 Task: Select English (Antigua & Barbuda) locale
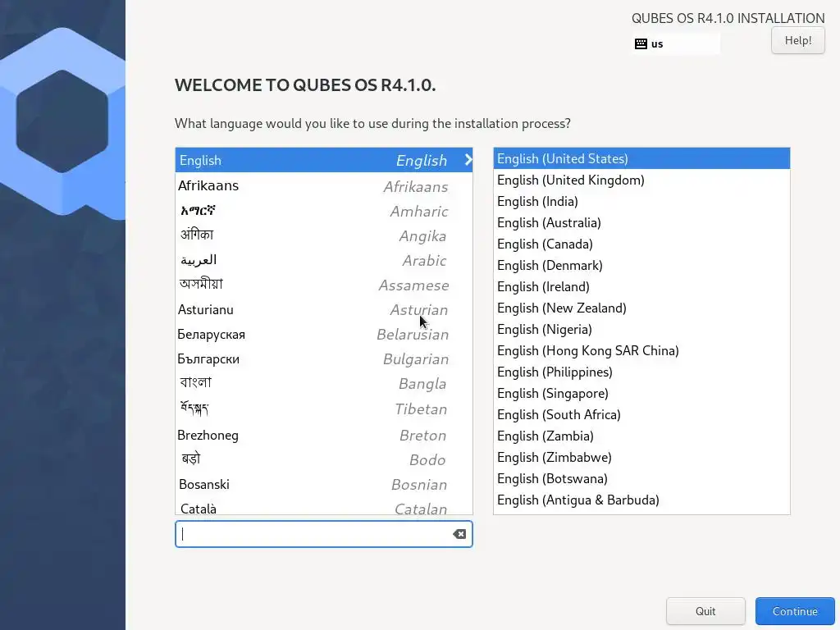641,500
